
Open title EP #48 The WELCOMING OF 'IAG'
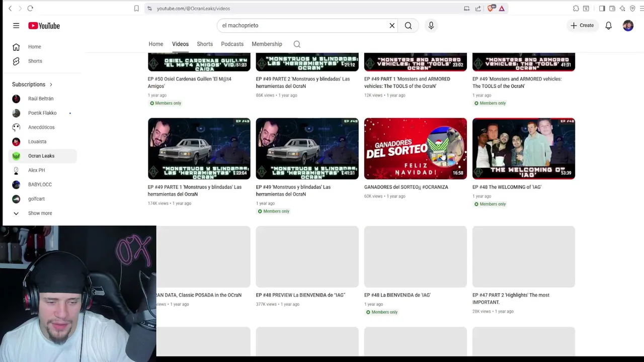tap(507, 187)
